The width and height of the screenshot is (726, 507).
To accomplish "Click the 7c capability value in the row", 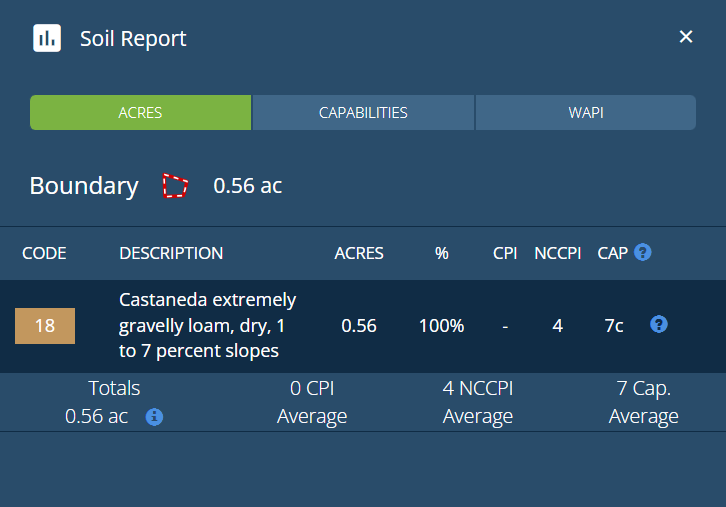I will (612, 326).
